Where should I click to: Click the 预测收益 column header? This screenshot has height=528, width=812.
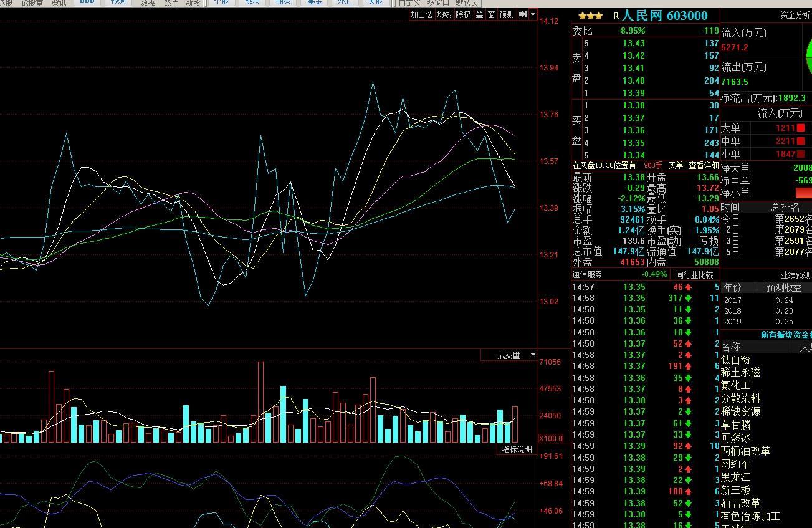784,287
